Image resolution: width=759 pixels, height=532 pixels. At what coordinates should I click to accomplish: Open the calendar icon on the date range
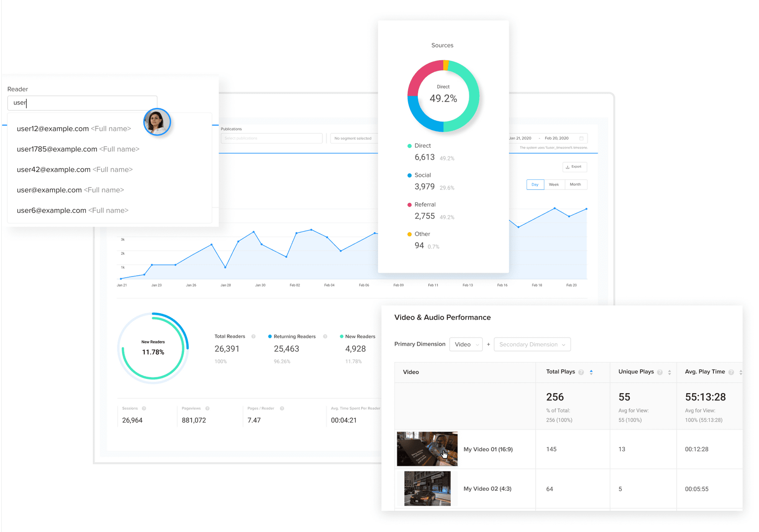582,138
